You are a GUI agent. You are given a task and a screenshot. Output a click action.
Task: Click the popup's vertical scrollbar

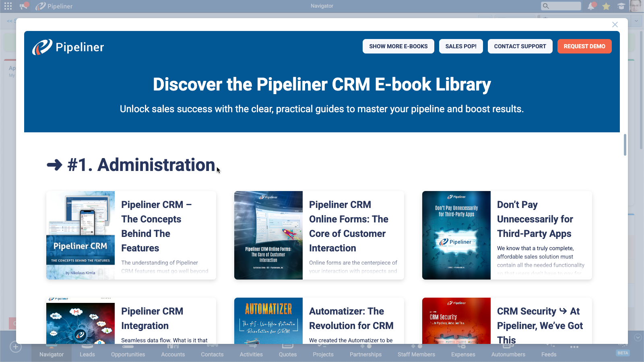click(625, 145)
